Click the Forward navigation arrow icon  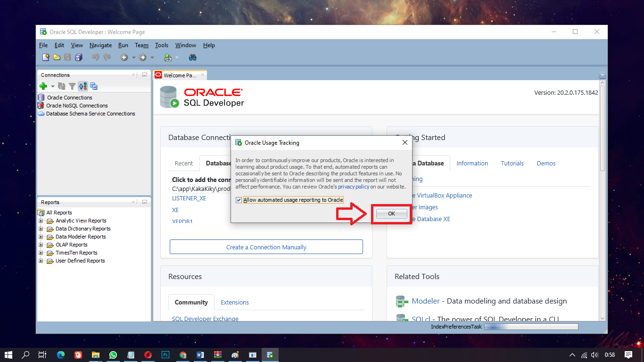click(142, 58)
